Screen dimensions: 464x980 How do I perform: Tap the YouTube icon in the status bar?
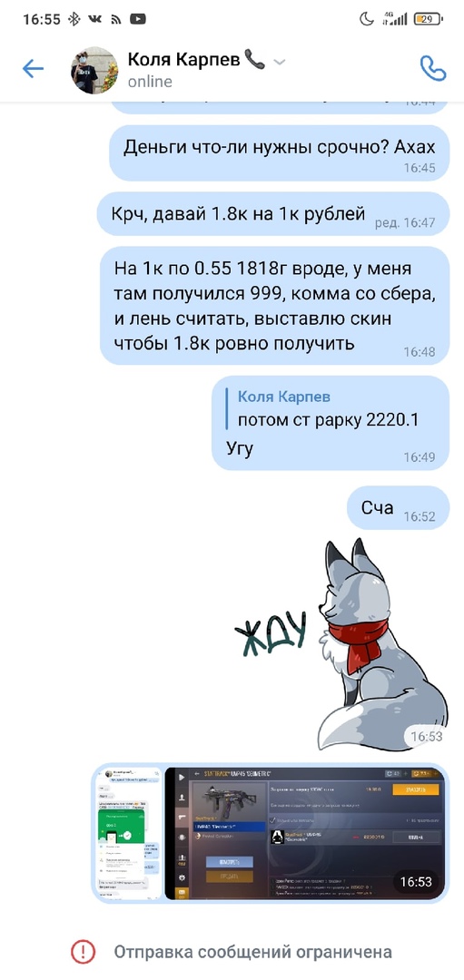click(138, 19)
